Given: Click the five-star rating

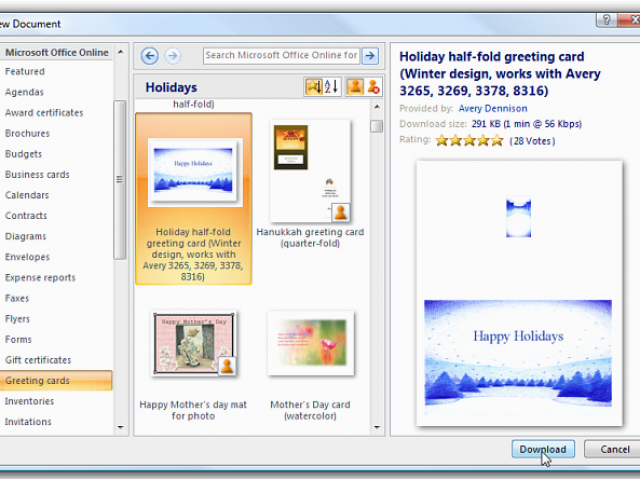Looking at the screenshot, I should point(469,141).
